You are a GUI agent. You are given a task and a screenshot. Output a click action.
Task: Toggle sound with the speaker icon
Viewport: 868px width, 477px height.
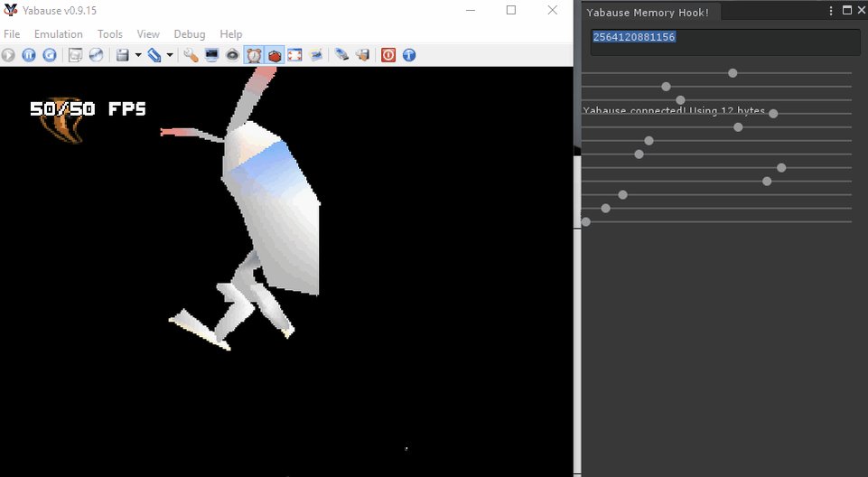click(x=232, y=55)
